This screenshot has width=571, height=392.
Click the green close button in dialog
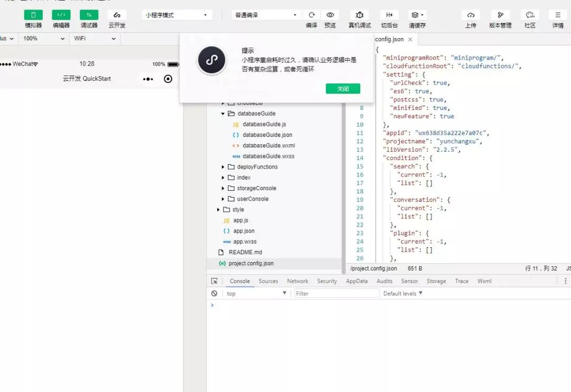343,88
